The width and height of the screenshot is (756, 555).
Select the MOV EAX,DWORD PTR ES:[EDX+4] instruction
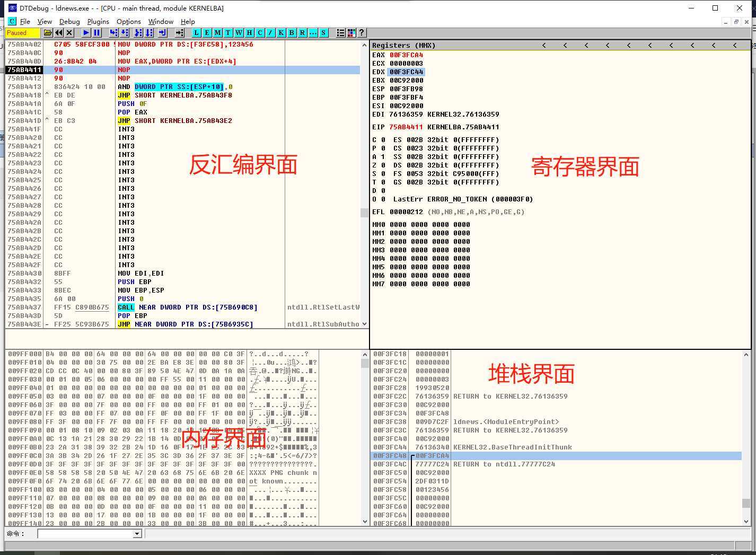pos(177,61)
